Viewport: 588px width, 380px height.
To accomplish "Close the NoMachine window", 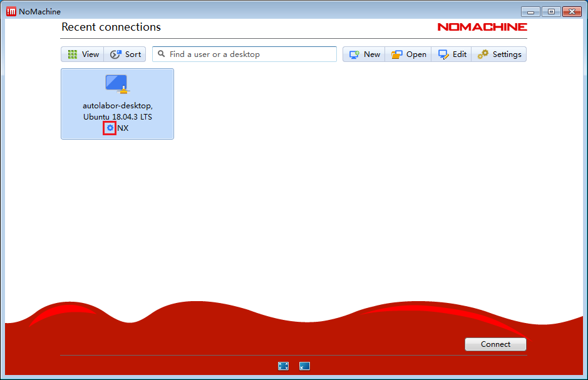I will click(572, 11).
